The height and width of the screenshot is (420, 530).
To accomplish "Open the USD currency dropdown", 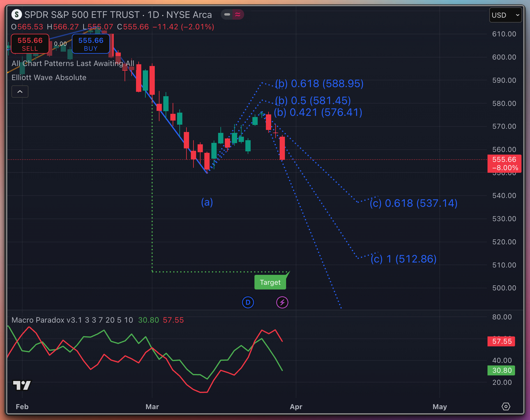I will (505, 15).
